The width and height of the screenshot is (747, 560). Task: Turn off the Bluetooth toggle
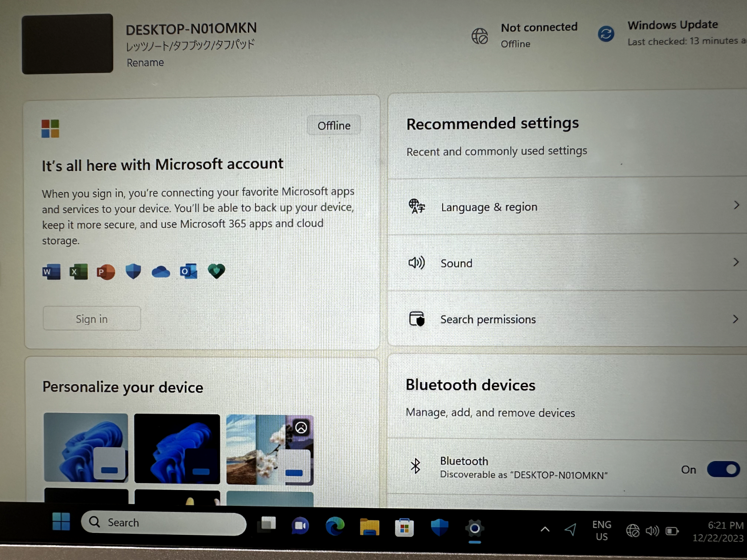(723, 469)
